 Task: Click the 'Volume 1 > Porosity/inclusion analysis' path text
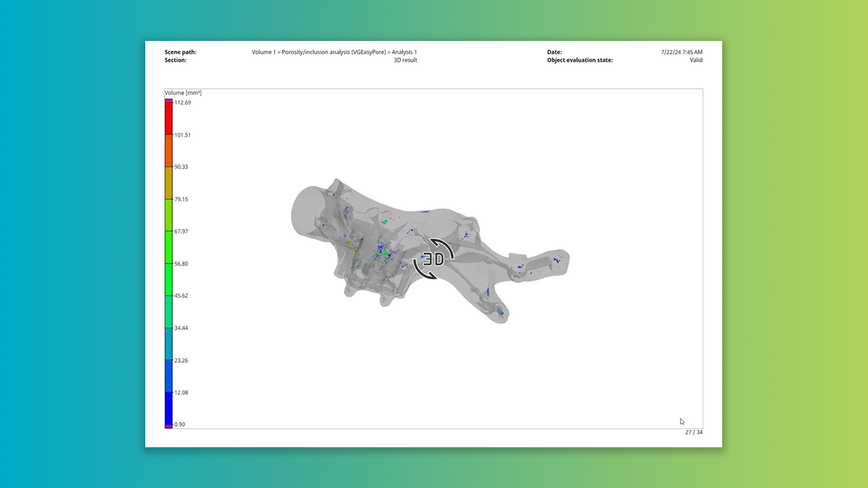[x=335, y=52]
